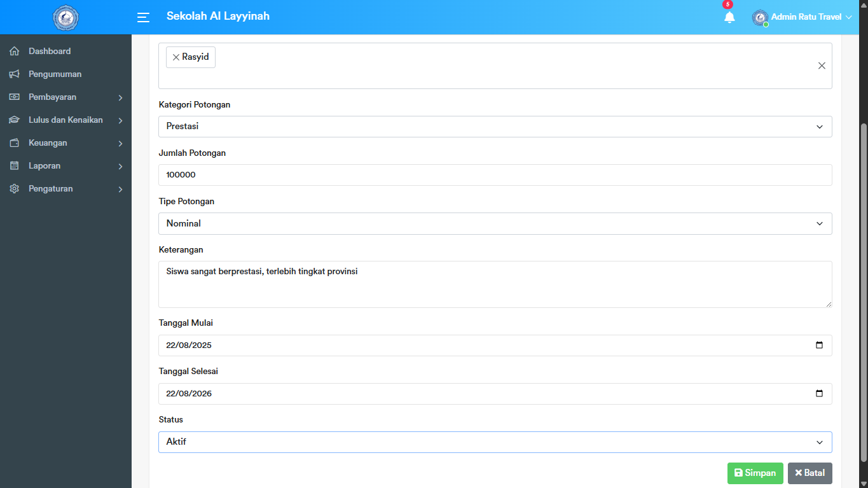The height and width of the screenshot is (488, 868).
Task: Remove the Rasyid tag with its x icon
Action: 176,57
